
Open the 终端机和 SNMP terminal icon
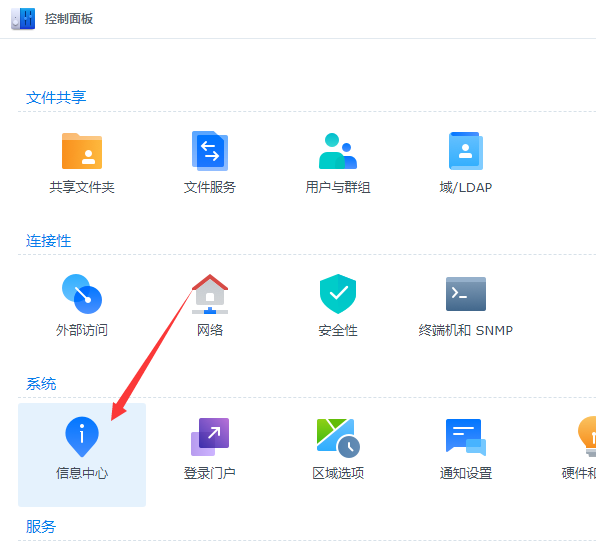[466, 294]
